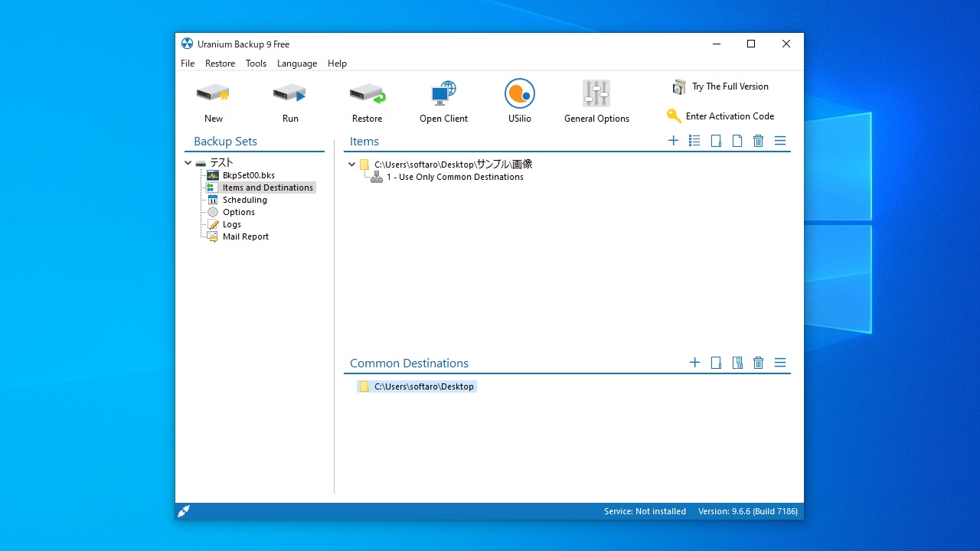Open Mail Report in Backup Sets tree
This screenshot has width=980, height=551.
246,236
